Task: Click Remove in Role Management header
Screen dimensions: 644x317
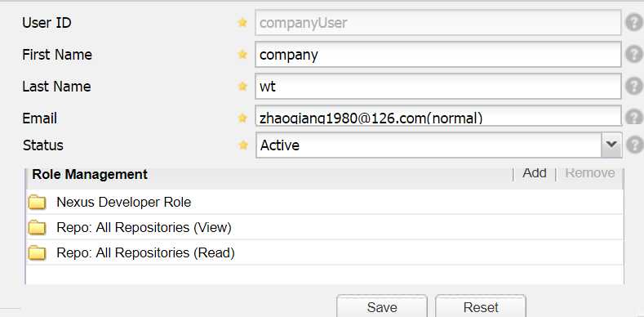Action: 590,173
